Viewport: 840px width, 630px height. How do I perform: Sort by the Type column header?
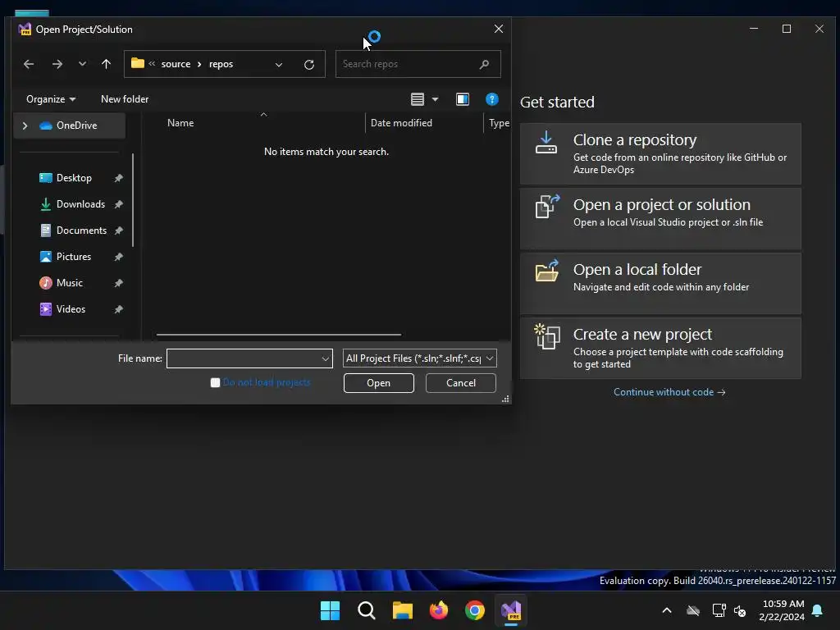pyautogui.click(x=498, y=123)
